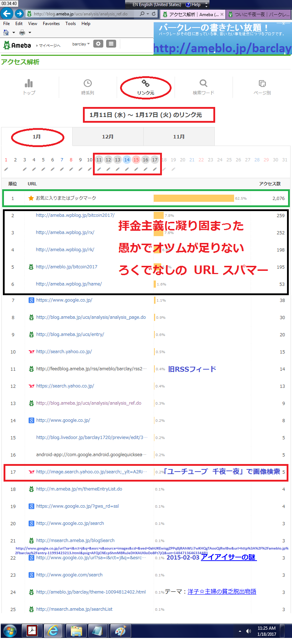Open settings via the gear icon beside barclay
The width and height of the screenshot is (292, 644).
coord(98,44)
